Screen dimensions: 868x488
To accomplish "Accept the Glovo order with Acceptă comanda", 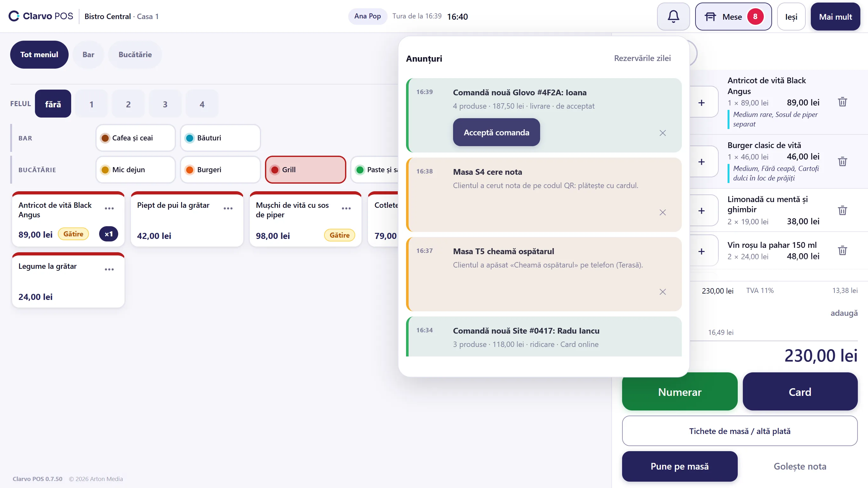I will tap(496, 132).
